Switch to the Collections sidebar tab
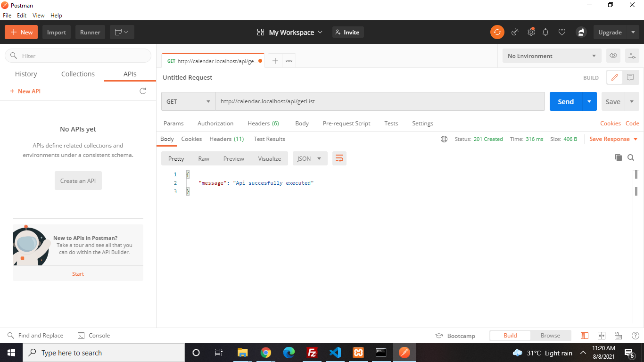Viewport: 644px width, 362px height. (77, 74)
